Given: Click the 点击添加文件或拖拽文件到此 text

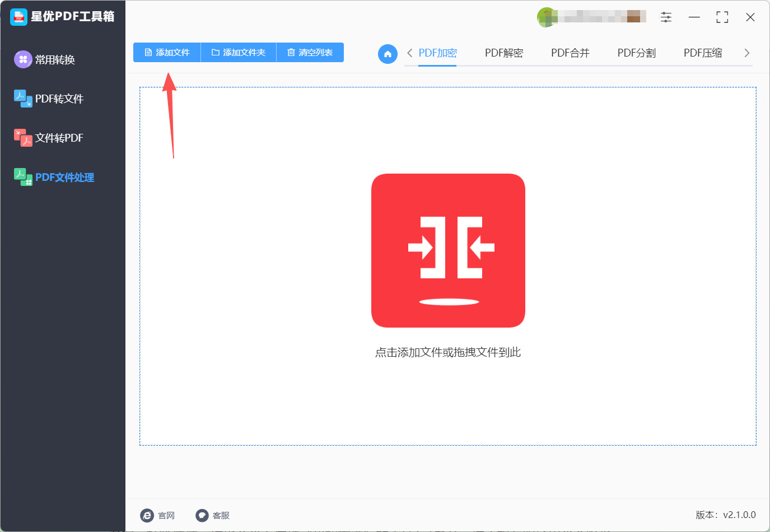Looking at the screenshot, I should pyautogui.click(x=448, y=352).
